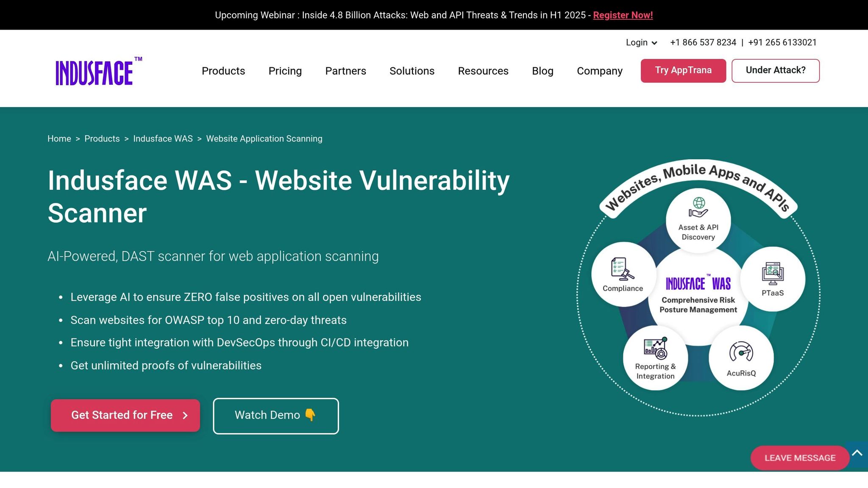Expand the Products navigation menu
Image resolution: width=868 pixels, height=488 pixels.
pos(223,71)
